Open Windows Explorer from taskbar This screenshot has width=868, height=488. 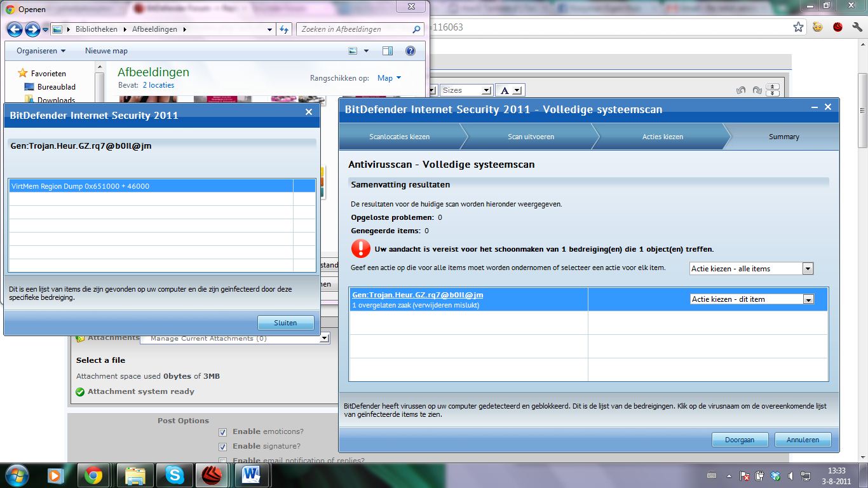click(x=135, y=475)
